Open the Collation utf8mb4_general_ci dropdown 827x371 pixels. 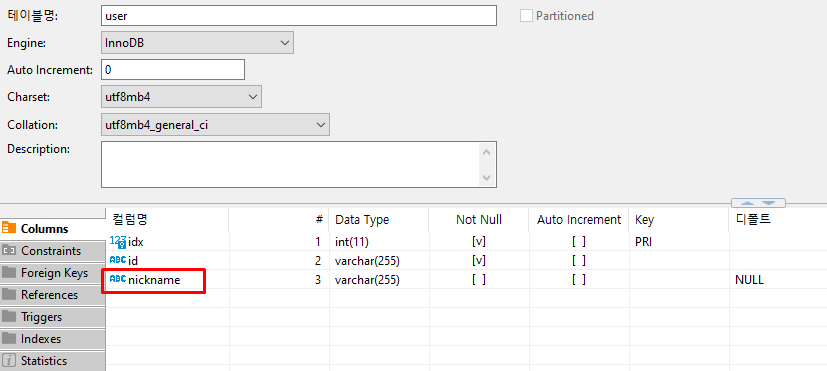coord(215,125)
